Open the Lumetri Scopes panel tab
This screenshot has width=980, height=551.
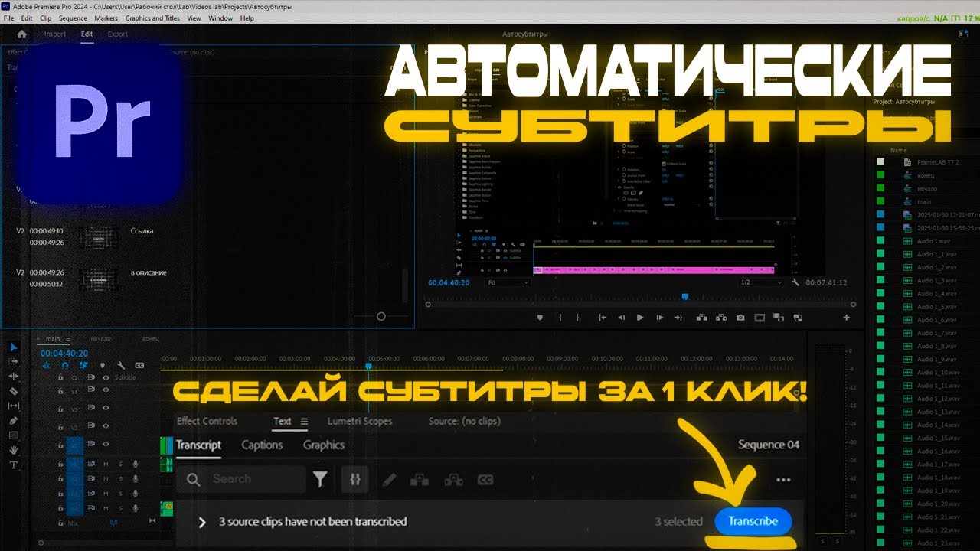[x=360, y=421]
